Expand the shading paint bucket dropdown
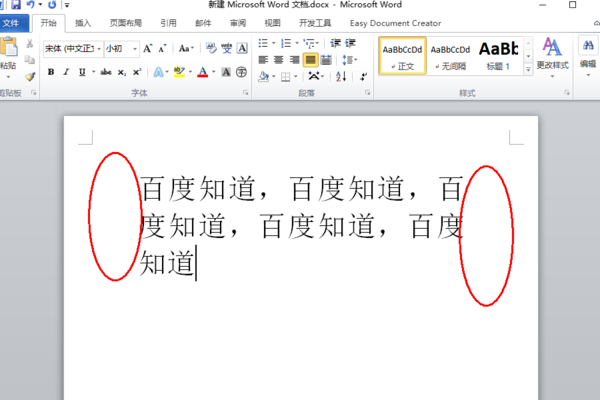The width and height of the screenshot is (600, 400). [274, 76]
